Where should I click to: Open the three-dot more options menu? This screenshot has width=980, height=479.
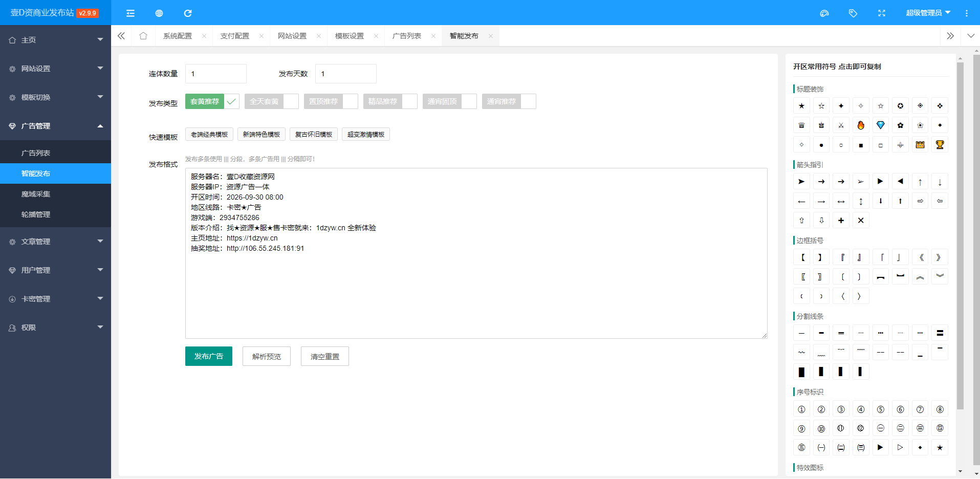pos(967,13)
